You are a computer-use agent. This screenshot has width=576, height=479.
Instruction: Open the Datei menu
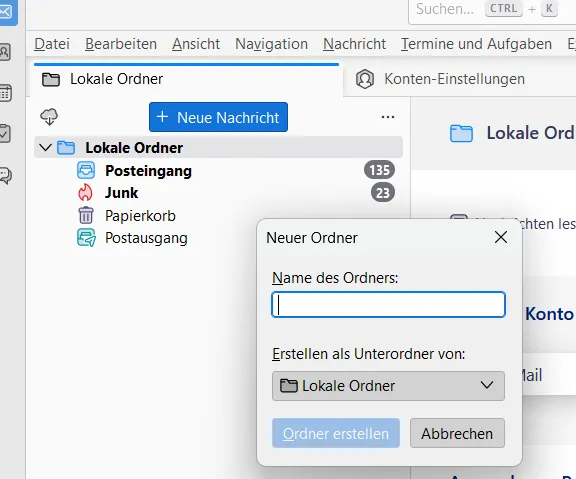[52, 44]
